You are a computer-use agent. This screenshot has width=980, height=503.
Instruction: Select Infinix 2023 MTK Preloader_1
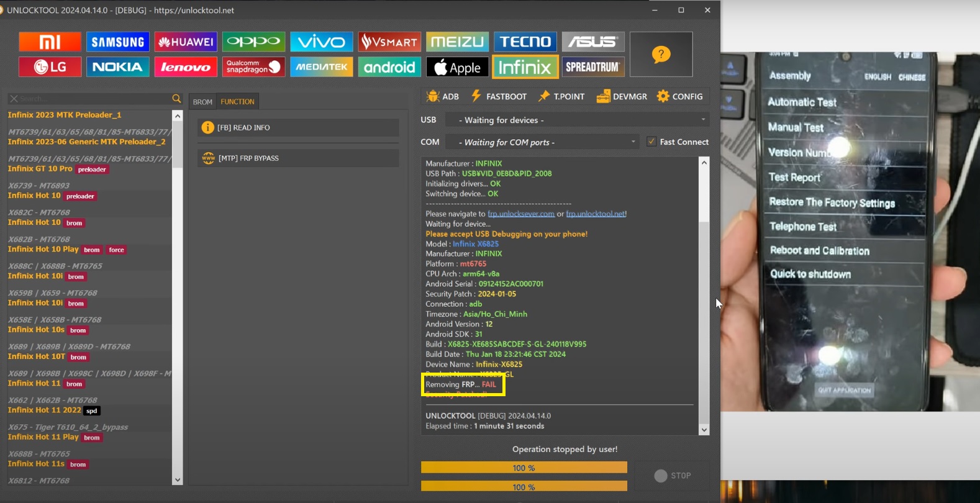[65, 115]
